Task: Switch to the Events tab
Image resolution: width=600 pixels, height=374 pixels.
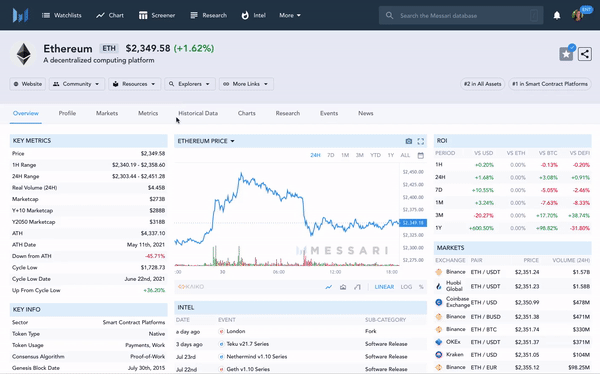Action: pos(329,113)
